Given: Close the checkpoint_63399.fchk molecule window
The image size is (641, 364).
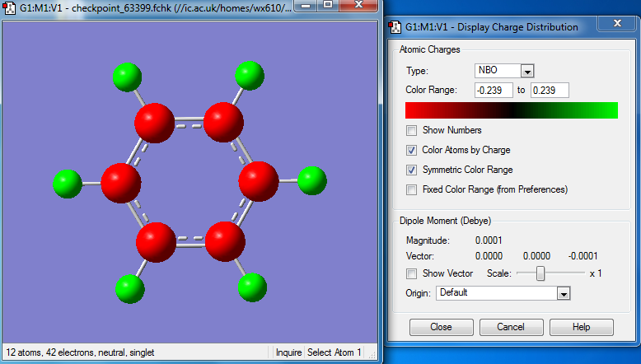Looking at the screenshot, I should click(x=358, y=5).
